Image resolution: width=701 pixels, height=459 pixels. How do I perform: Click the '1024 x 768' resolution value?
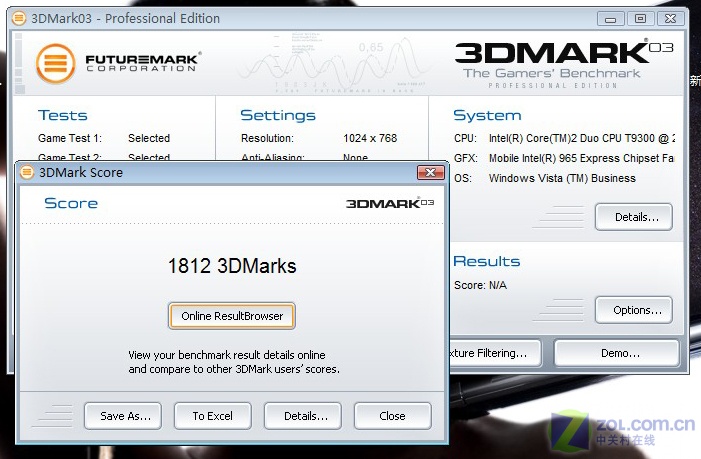tap(370, 138)
